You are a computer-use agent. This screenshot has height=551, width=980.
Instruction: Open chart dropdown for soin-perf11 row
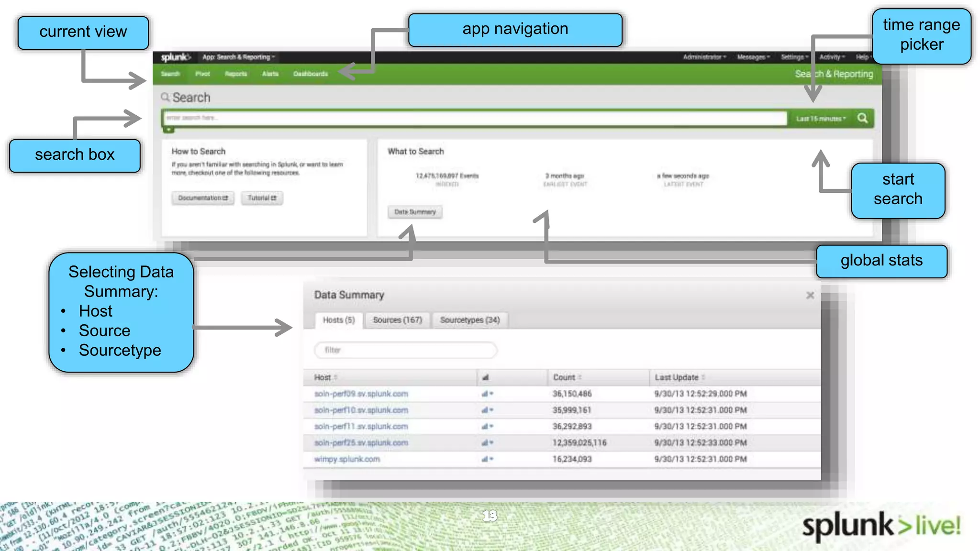pyautogui.click(x=487, y=426)
